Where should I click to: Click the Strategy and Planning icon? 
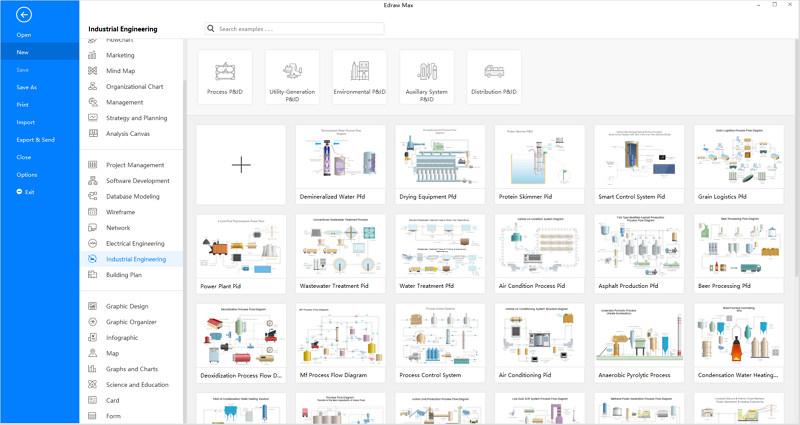click(92, 118)
